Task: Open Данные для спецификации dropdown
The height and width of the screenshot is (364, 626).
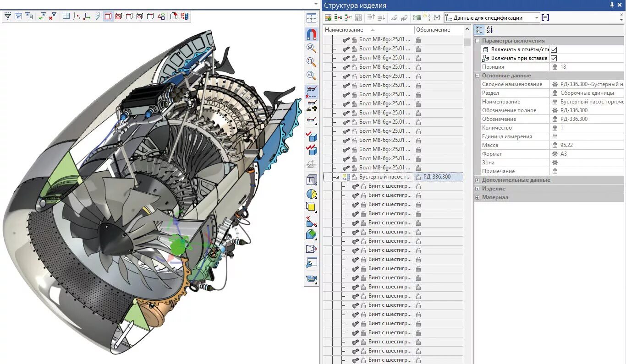Action: tap(536, 18)
